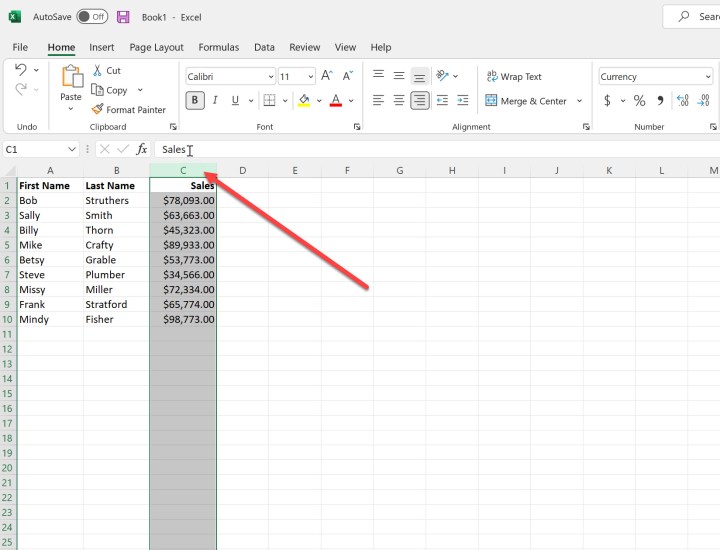Toggle Bold formatting button
Image resolution: width=720 pixels, height=550 pixels.
(195, 101)
